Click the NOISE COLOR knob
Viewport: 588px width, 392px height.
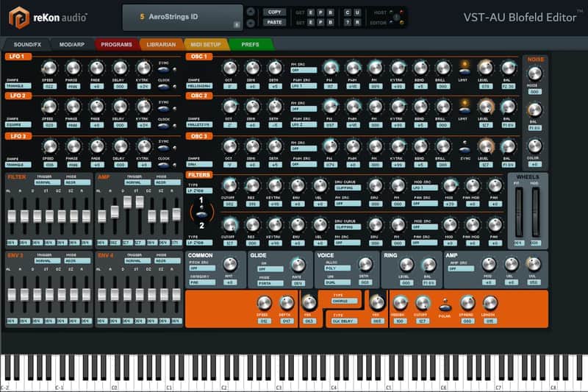point(535,146)
